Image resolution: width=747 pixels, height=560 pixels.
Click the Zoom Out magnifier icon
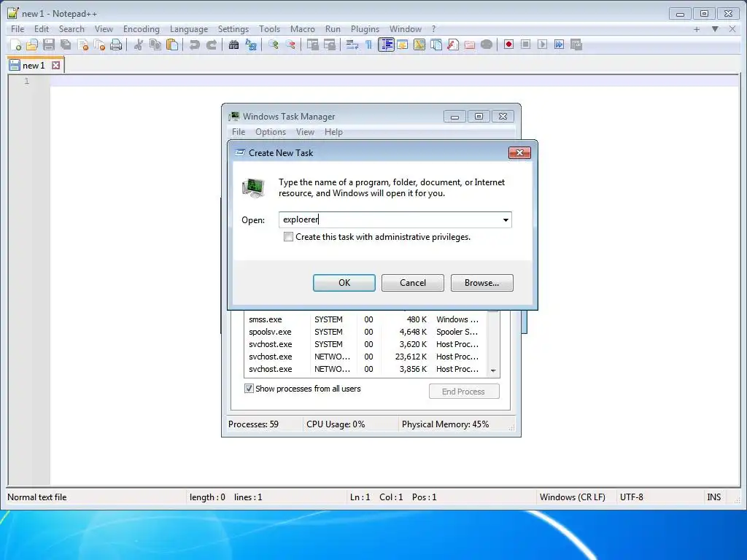[290, 44]
